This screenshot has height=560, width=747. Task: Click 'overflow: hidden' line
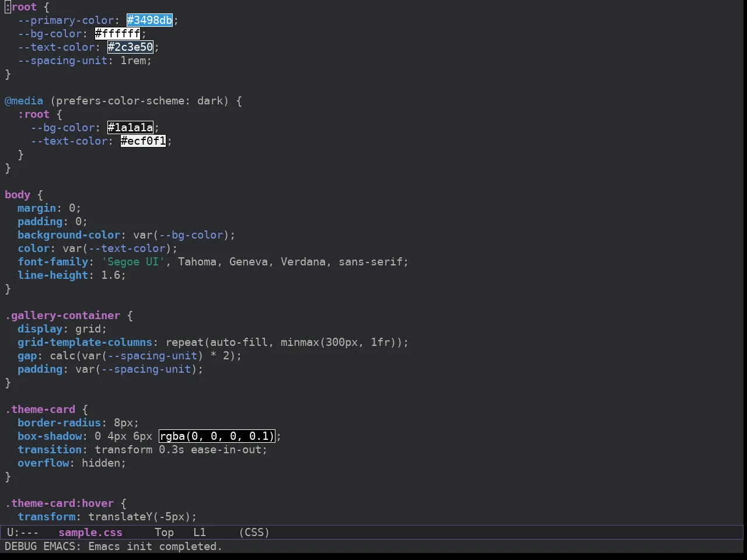pyautogui.click(x=72, y=463)
